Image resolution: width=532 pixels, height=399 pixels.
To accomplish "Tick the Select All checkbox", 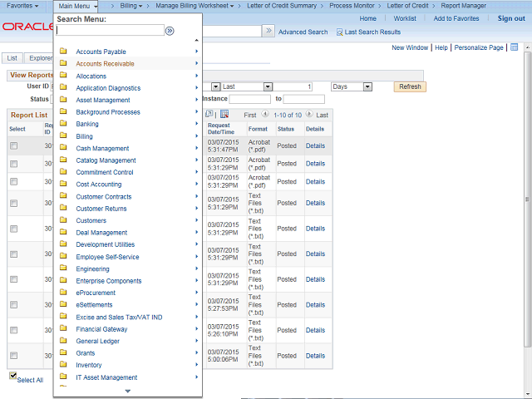I will pos(13,376).
